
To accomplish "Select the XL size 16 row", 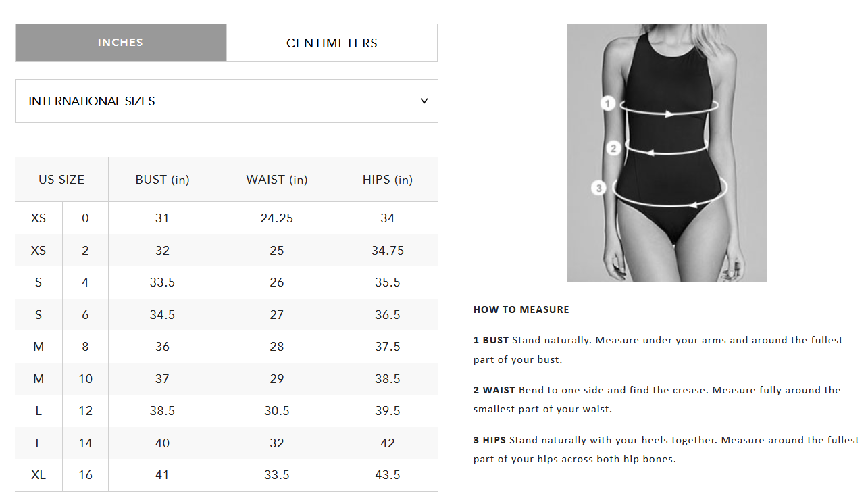I will 226,475.
